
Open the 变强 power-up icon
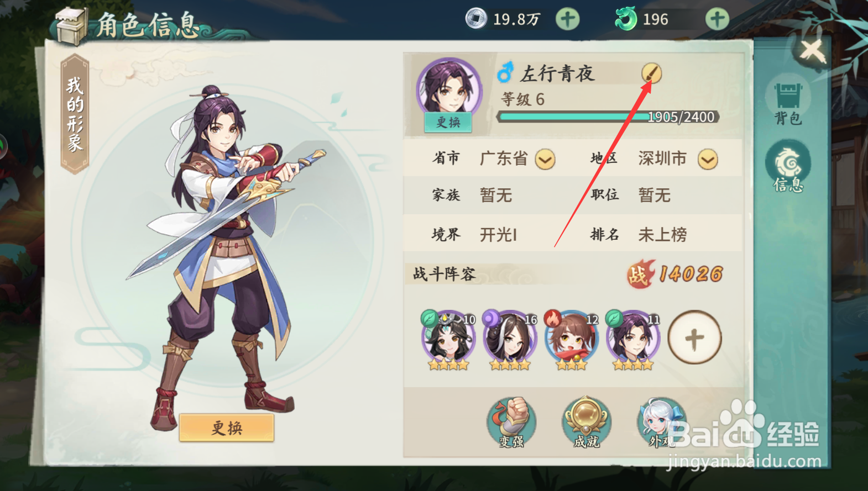click(511, 423)
